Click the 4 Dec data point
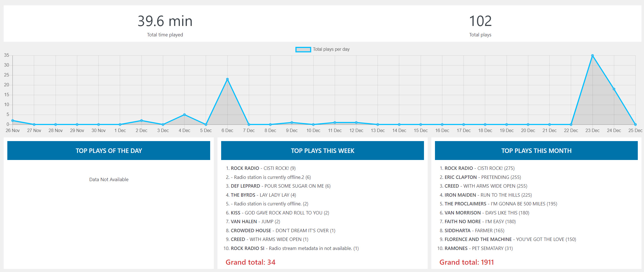 185,115
